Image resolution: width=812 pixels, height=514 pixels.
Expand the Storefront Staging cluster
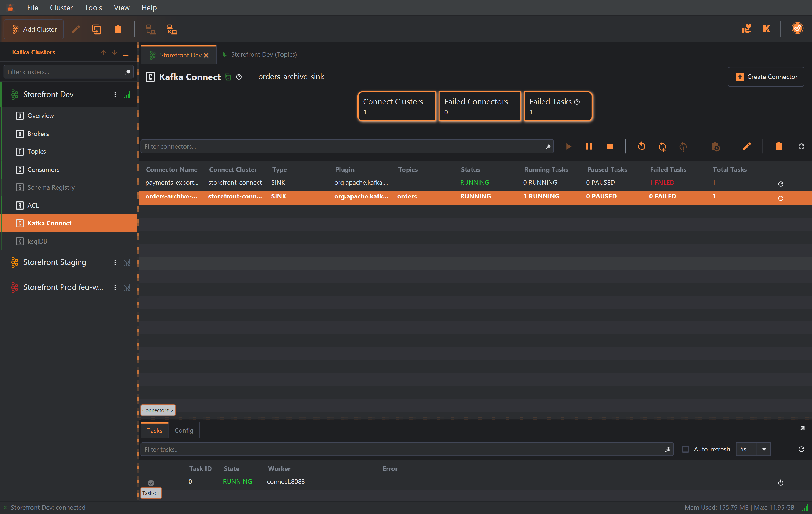click(x=55, y=262)
